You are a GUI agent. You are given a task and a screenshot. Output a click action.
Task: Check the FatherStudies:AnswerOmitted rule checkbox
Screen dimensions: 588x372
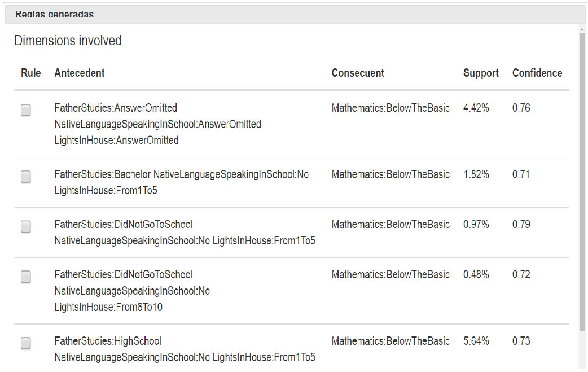coord(25,111)
